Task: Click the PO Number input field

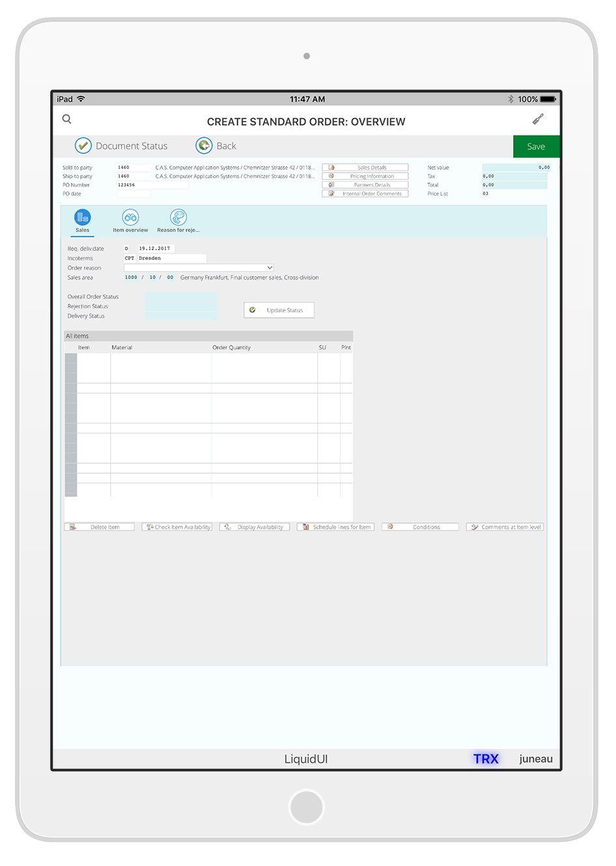Action: [x=152, y=185]
